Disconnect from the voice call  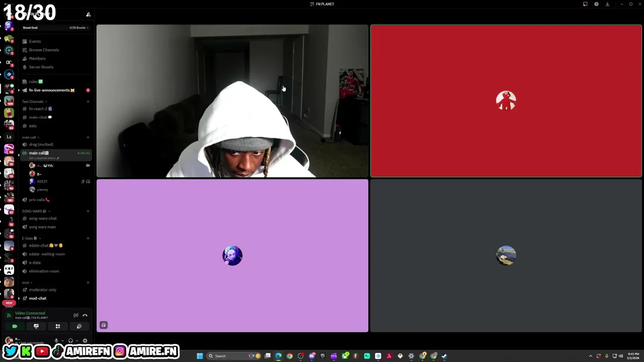point(85,315)
